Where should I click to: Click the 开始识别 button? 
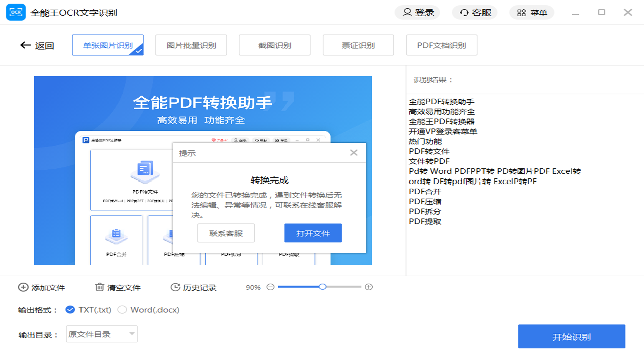point(571,336)
